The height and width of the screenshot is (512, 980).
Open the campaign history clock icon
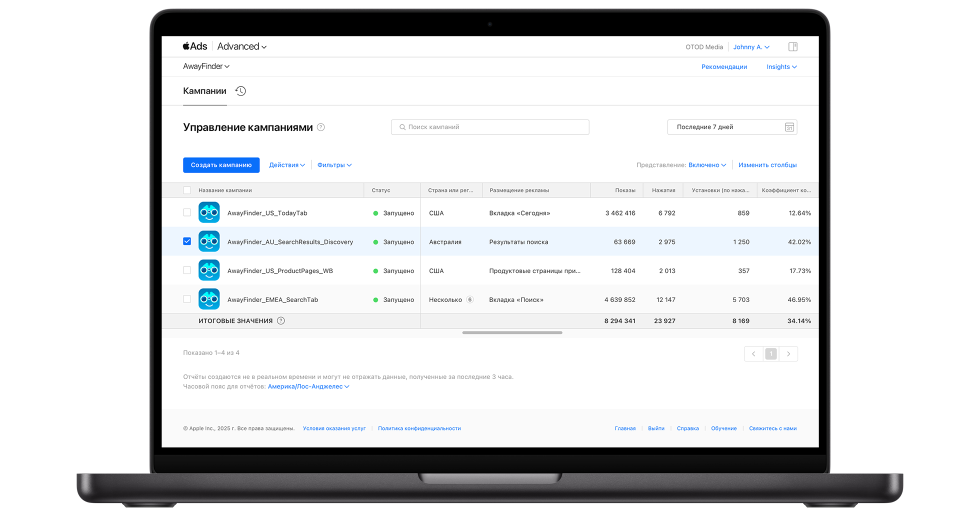(x=240, y=91)
